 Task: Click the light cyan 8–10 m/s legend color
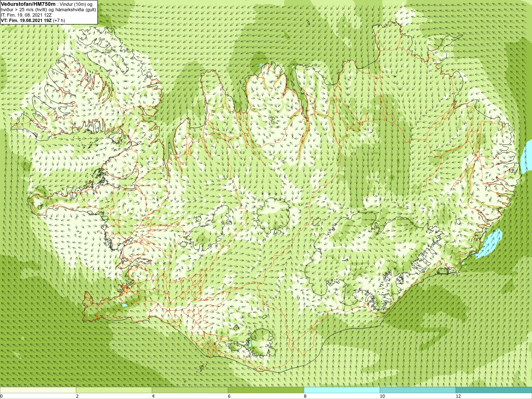tap(342, 390)
